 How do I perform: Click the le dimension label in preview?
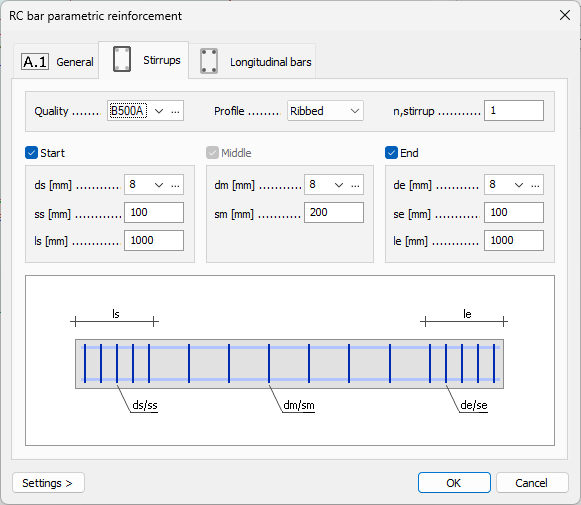pyautogui.click(x=467, y=314)
